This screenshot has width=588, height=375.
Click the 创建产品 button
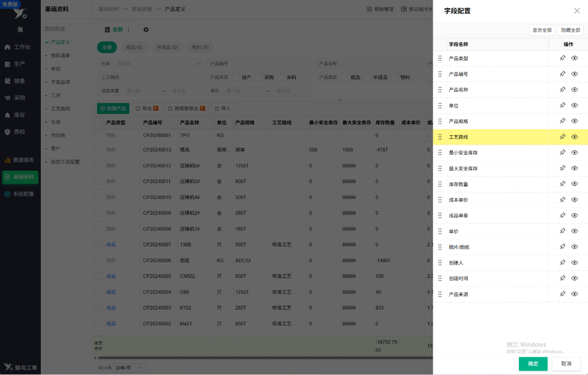(x=113, y=108)
